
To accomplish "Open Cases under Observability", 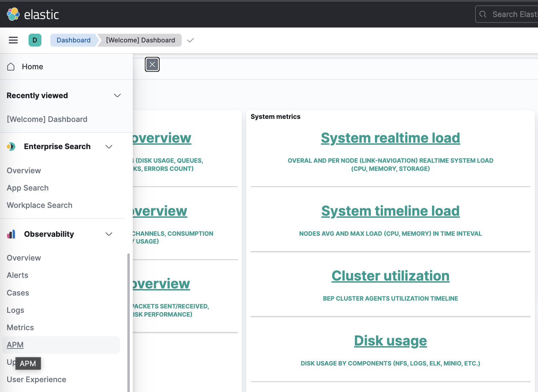I will 18,293.
